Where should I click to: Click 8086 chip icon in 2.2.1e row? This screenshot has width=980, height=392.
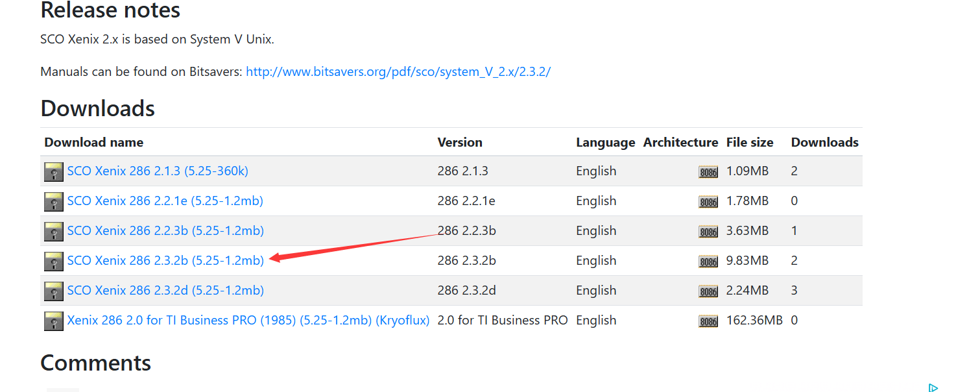click(x=708, y=202)
